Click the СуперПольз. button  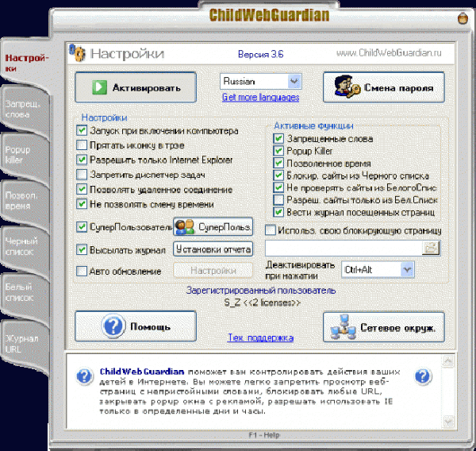tap(213, 227)
